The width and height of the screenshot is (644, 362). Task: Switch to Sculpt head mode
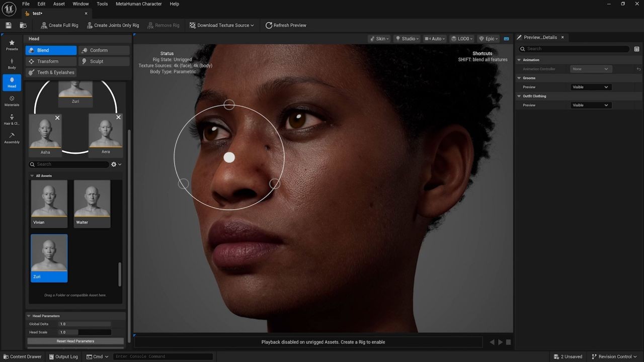coord(104,61)
